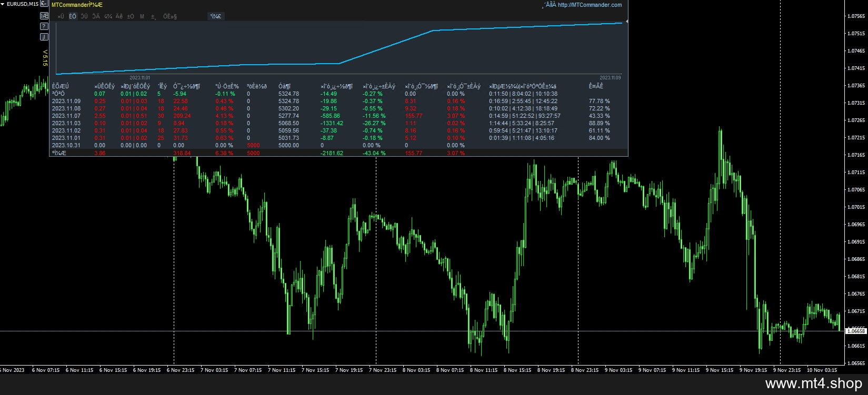
Task: Select the 2023.11.08 row date
Action: click(x=66, y=108)
